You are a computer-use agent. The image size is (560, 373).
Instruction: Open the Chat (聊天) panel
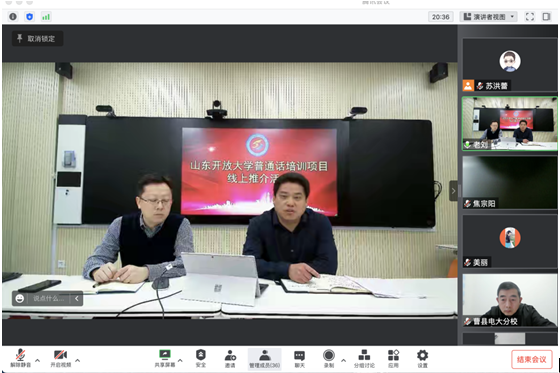point(299,358)
